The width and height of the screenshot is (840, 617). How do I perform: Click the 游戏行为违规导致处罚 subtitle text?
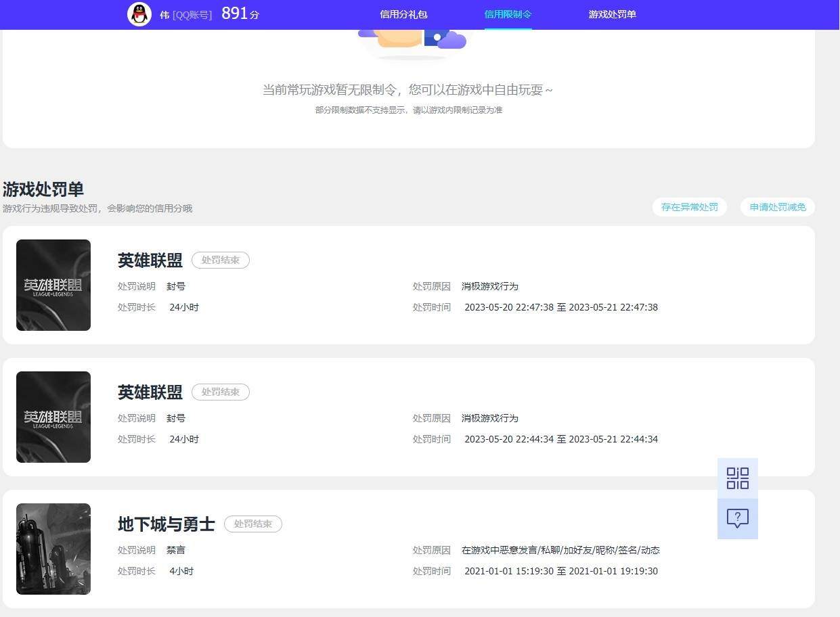[x=97, y=208]
